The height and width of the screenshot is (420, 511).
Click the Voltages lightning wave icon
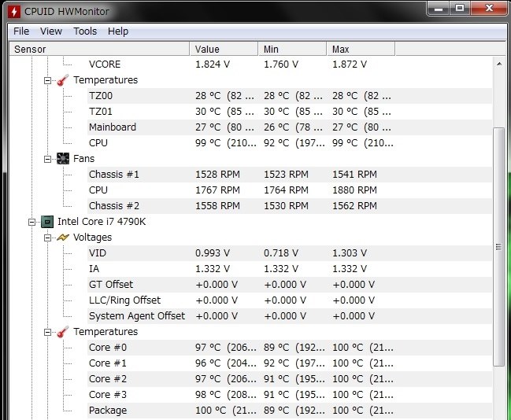coord(63,238)
